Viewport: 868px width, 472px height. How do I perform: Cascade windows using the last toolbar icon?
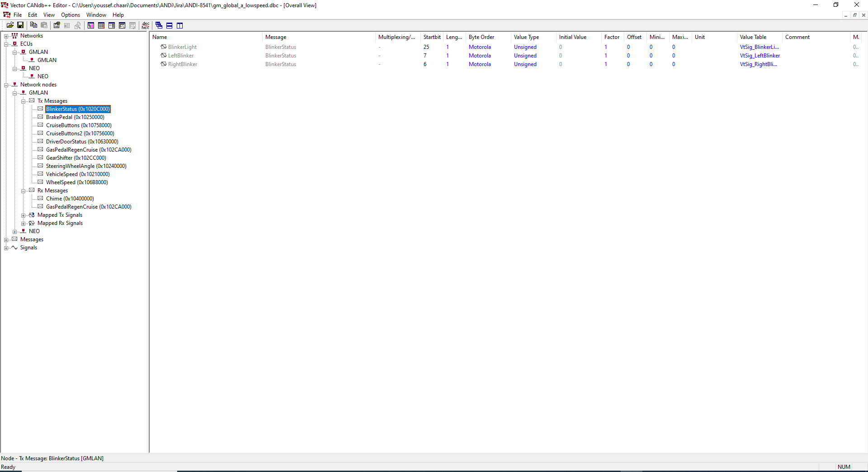[159, 25]
